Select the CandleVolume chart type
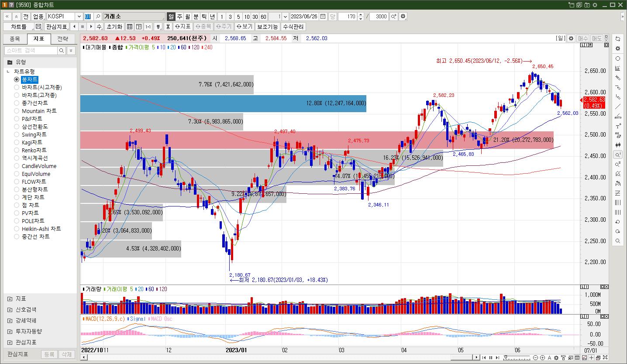The image size is (627, 364). pyautogui.click(x=17, y=166)
